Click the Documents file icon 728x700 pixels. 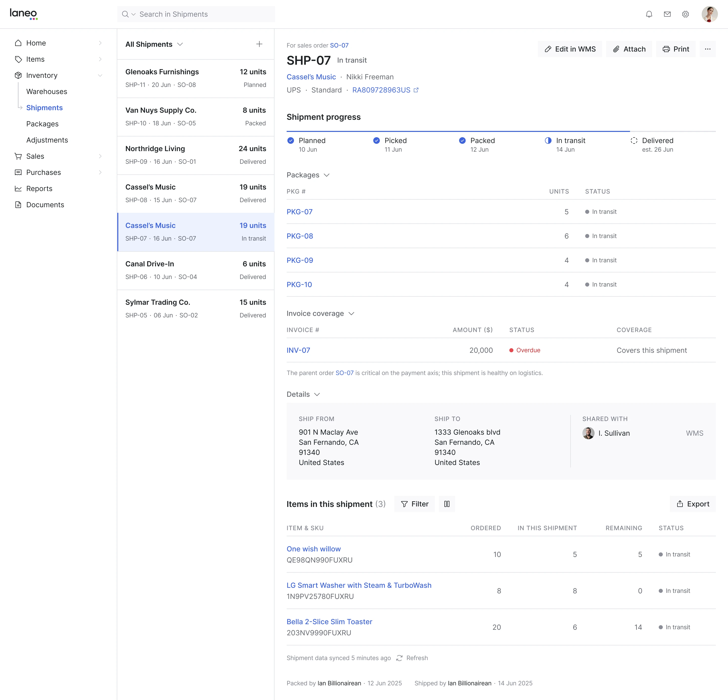tap(18, 205)
